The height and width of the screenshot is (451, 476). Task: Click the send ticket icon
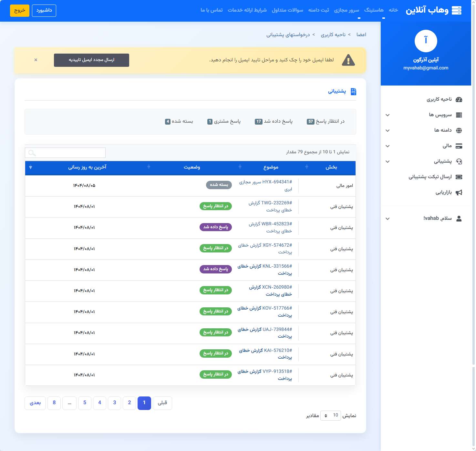pos(459,177)
